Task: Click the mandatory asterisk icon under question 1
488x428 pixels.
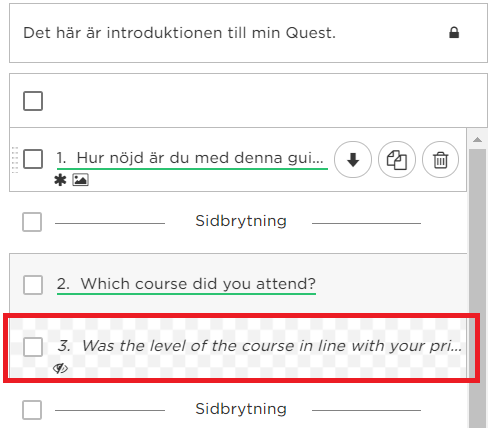Action: point(60,180)
